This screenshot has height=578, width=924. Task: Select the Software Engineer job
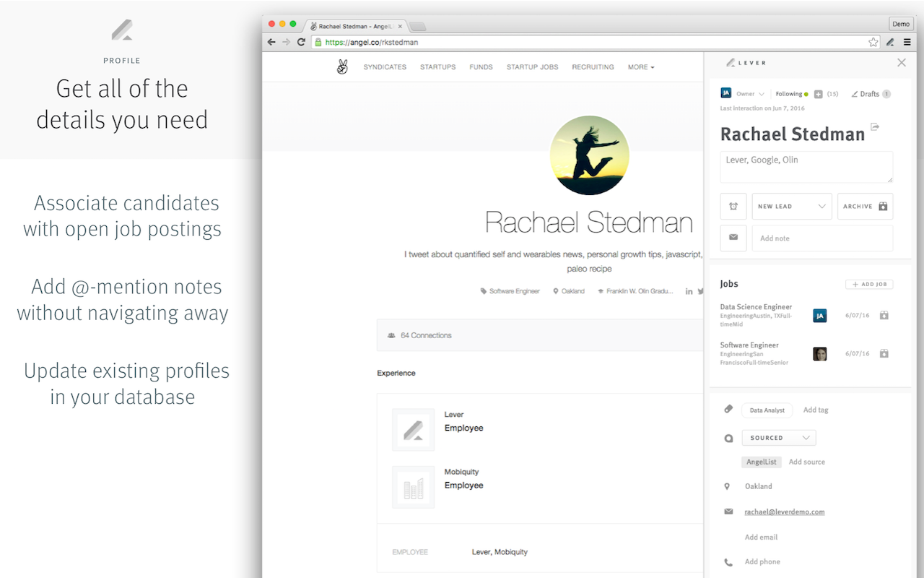point(749,345)
